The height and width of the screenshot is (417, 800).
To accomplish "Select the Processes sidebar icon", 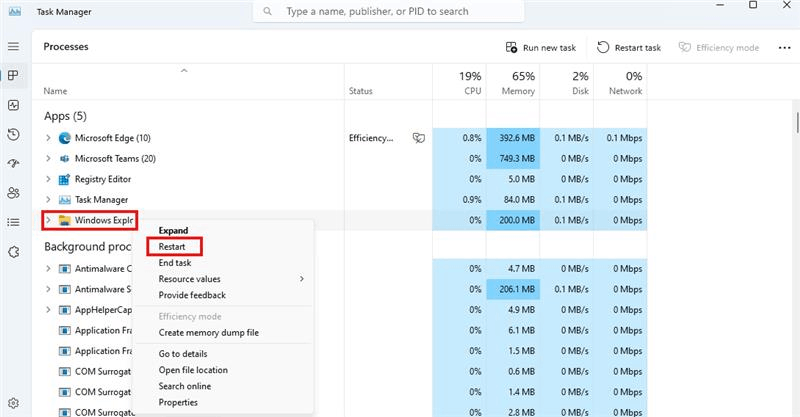I will pos(13,76).
